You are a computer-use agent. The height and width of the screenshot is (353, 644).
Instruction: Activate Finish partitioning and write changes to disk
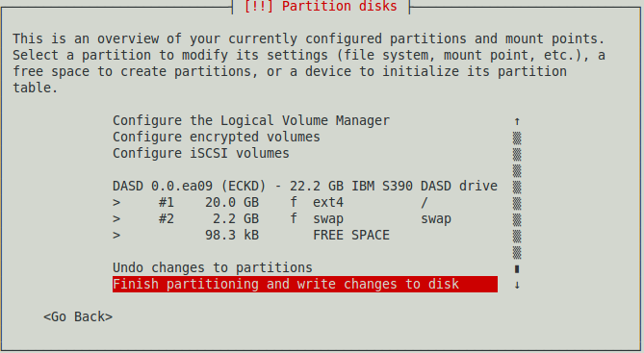305,284
